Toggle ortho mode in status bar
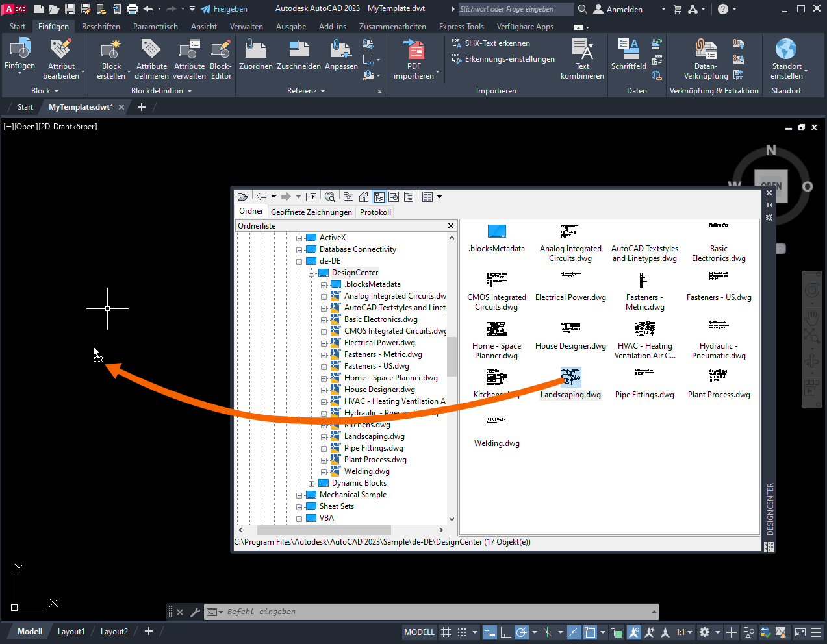The image size is (827, 644). coord(505,632)
